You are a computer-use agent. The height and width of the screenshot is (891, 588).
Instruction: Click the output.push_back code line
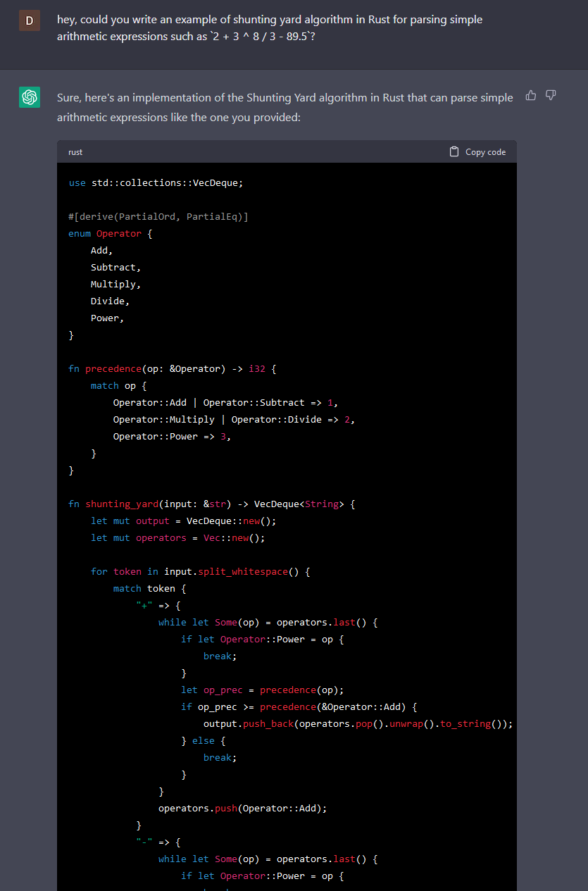(x=358, y=723)
